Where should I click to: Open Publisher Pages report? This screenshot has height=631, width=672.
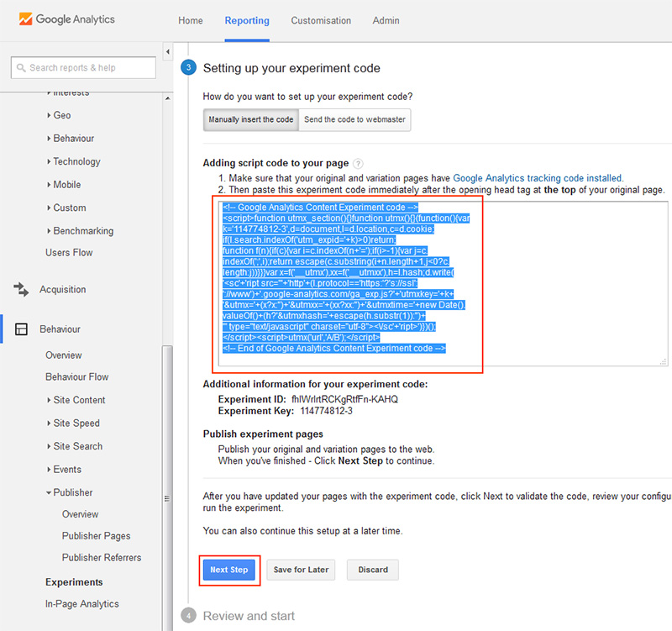96,536
